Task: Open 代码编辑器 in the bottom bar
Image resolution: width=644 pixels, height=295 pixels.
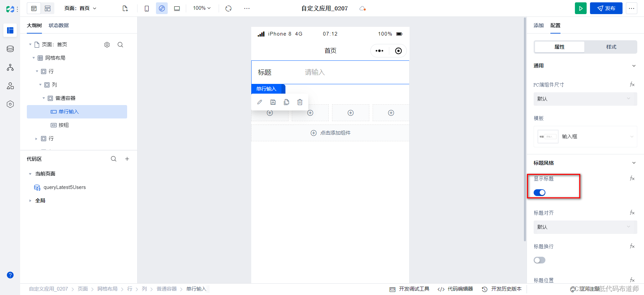Action: coord(455,289)
